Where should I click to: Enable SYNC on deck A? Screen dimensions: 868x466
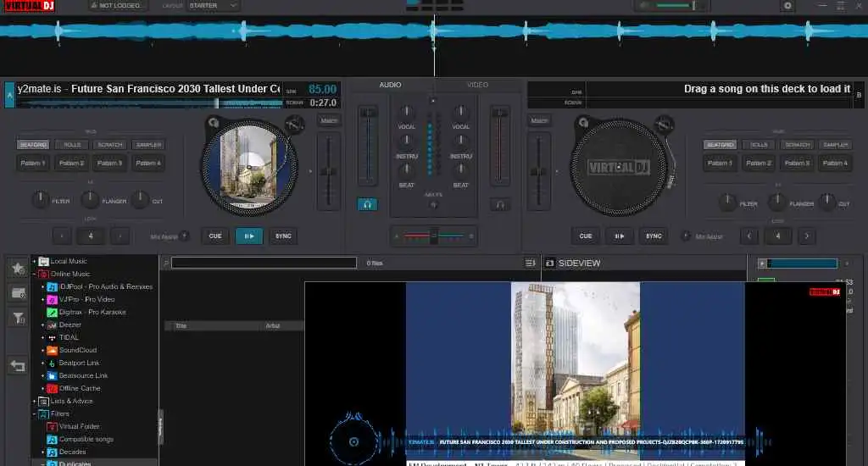[283, 236]
